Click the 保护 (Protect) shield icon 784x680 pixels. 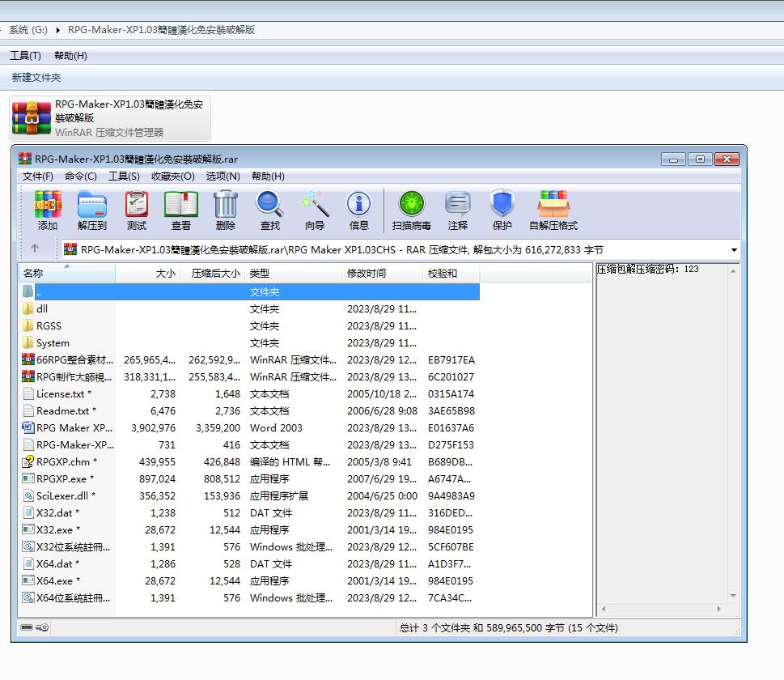coord(502,210)
